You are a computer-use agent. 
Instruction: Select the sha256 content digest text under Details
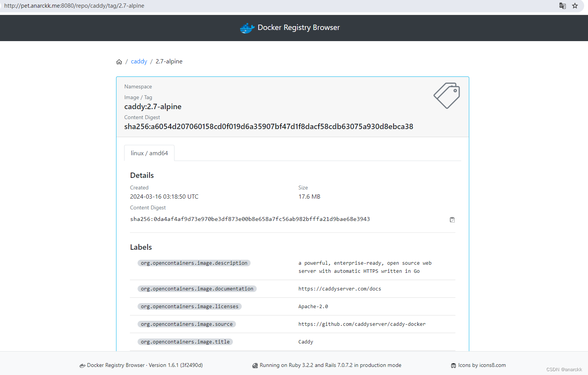(x=250, y=219)
